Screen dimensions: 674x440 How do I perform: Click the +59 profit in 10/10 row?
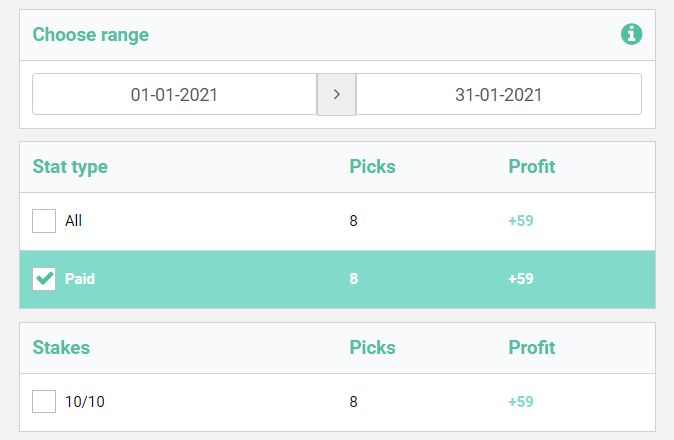[521, 402]
